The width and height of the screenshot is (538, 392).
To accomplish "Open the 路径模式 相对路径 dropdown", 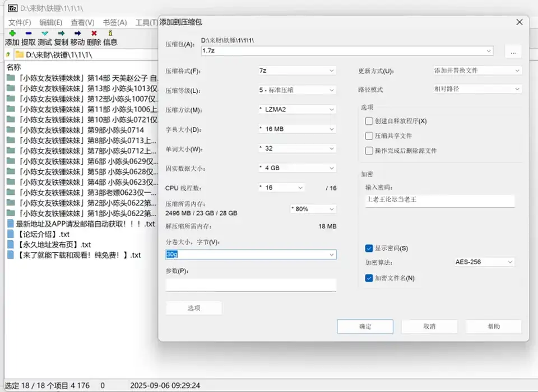I will coord(477,89).
